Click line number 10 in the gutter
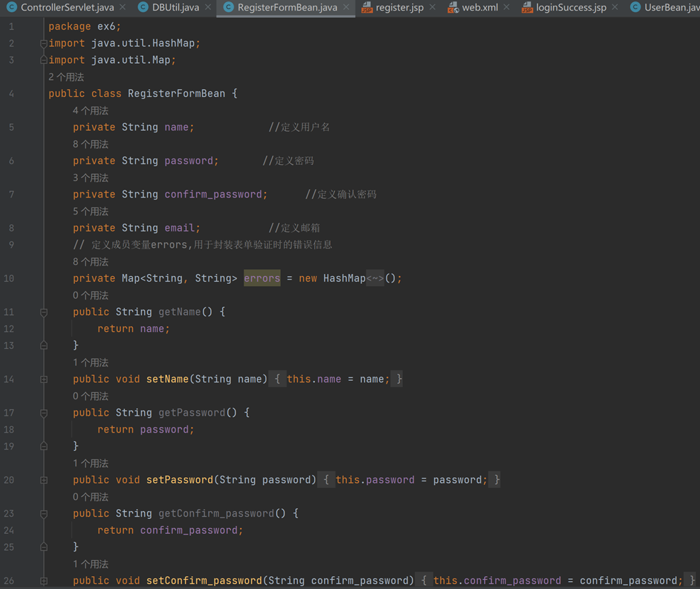The image size is (700, 589). (x=9, y=278)
